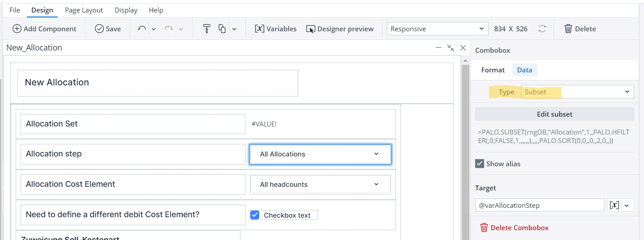Uncheck the Checkbox text checkbox
Image resolution: width=644 pixels, height=240 pixels.
click(x=255, y=215)
